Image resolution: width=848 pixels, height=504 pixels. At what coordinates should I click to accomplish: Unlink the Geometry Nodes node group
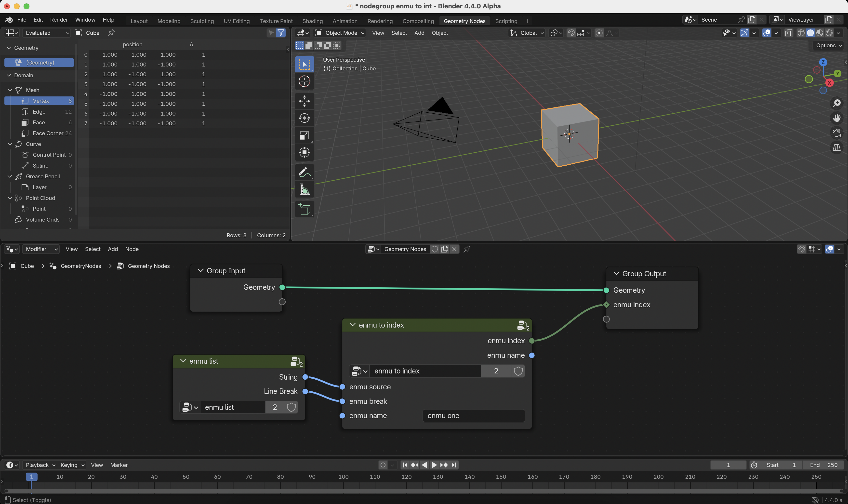454,249
